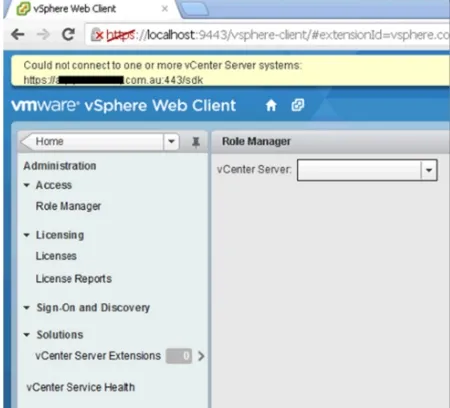Collapse the Solutions section
The image size is (450, 408).
(27, 335)
